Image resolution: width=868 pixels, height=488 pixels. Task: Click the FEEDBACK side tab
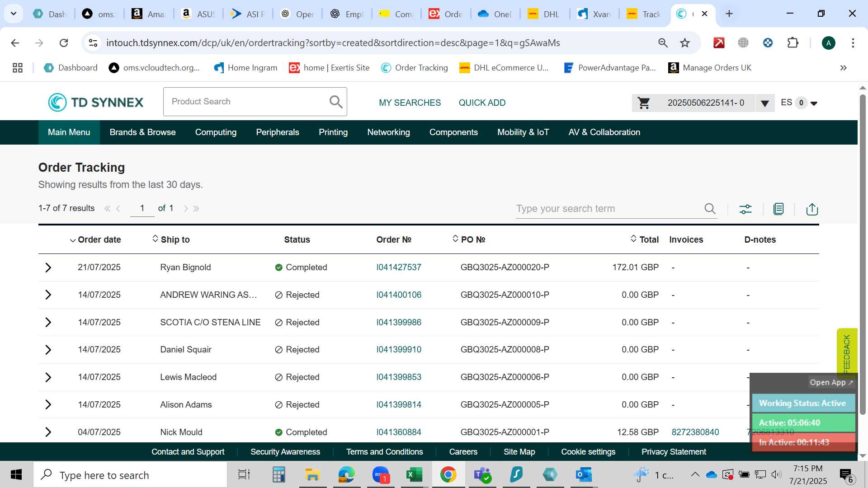click(847, 352)
